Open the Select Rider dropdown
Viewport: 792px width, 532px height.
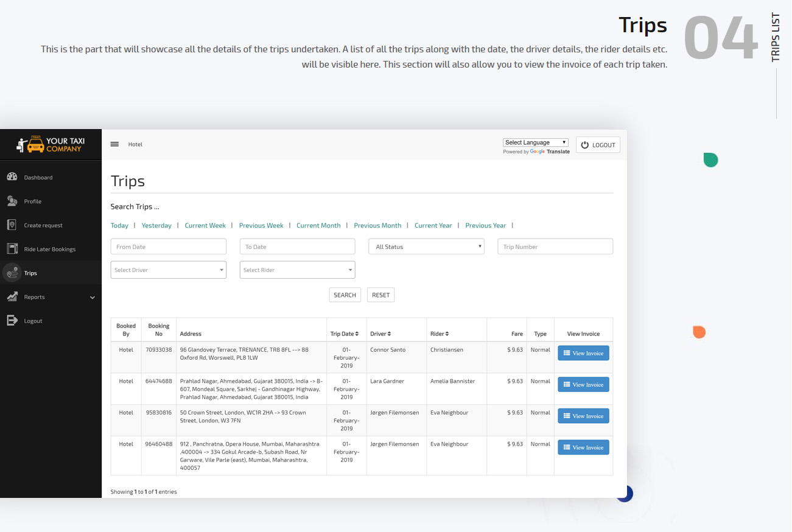coord(298,270)
